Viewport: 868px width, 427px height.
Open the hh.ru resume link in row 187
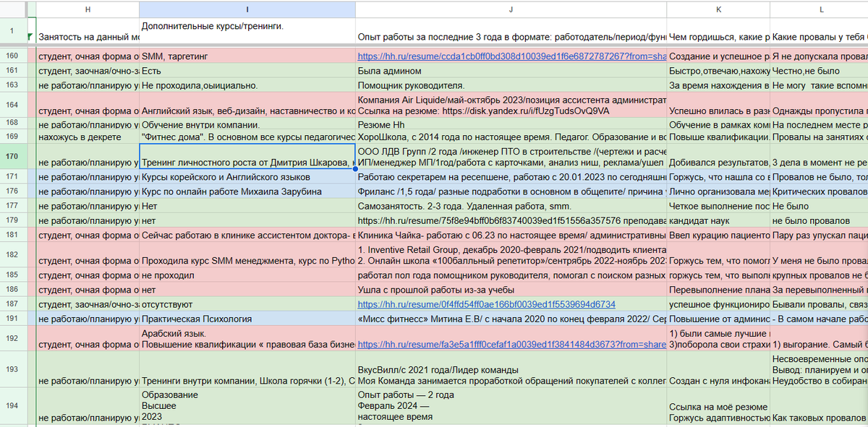pos(486,305)
